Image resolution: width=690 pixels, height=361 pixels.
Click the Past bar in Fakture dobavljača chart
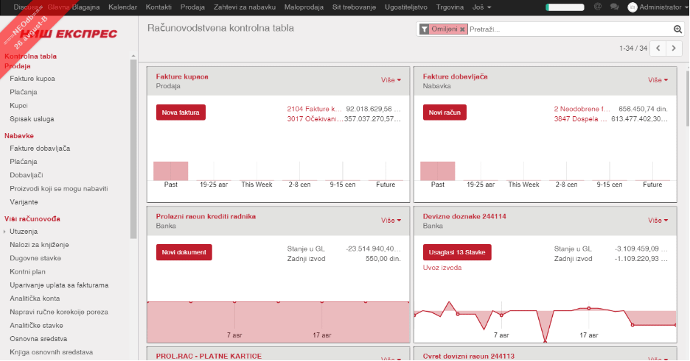[x=437, y=171]
